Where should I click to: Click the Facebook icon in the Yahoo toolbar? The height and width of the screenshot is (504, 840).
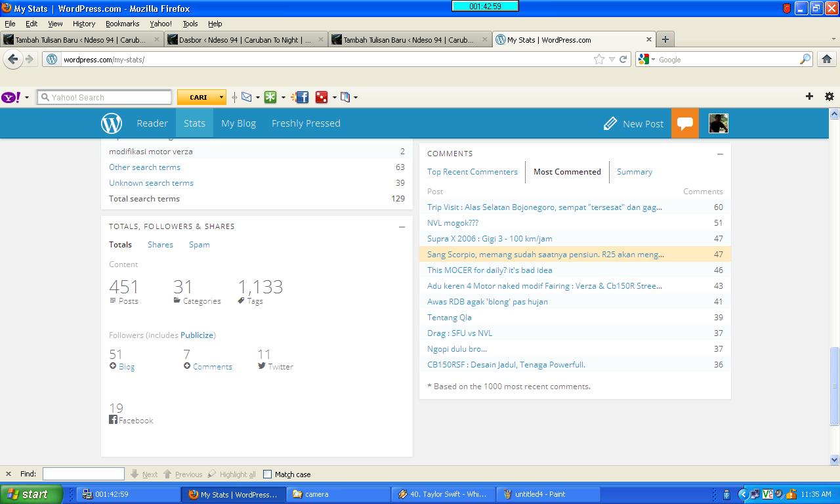tap(301, 97)
